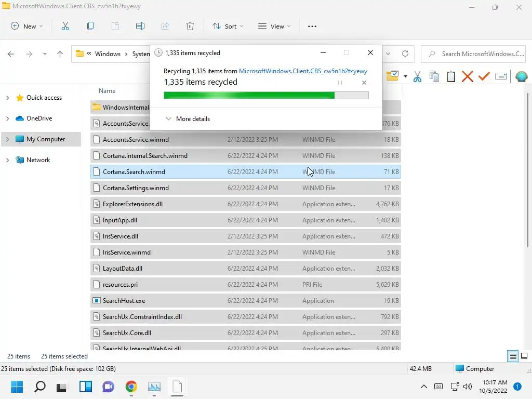Select ExplorerExtensions.dll file
Viewport: 532px width, 399px height.
tap(246, 204)
